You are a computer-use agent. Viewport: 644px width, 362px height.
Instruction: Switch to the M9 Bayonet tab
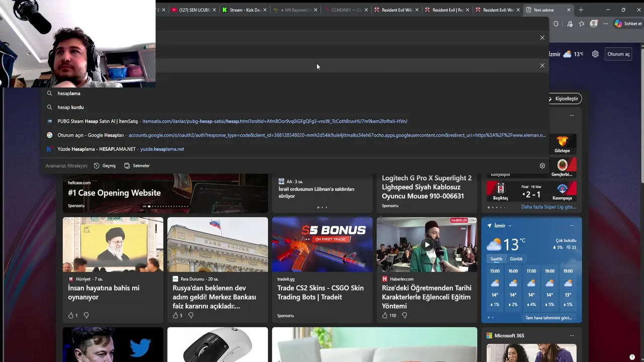[294, 10]
